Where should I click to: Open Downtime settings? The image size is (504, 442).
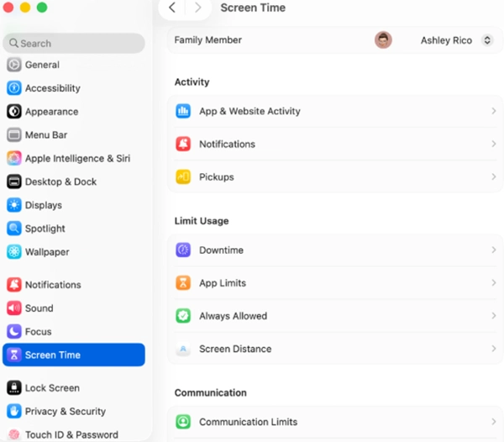point(335,250)
